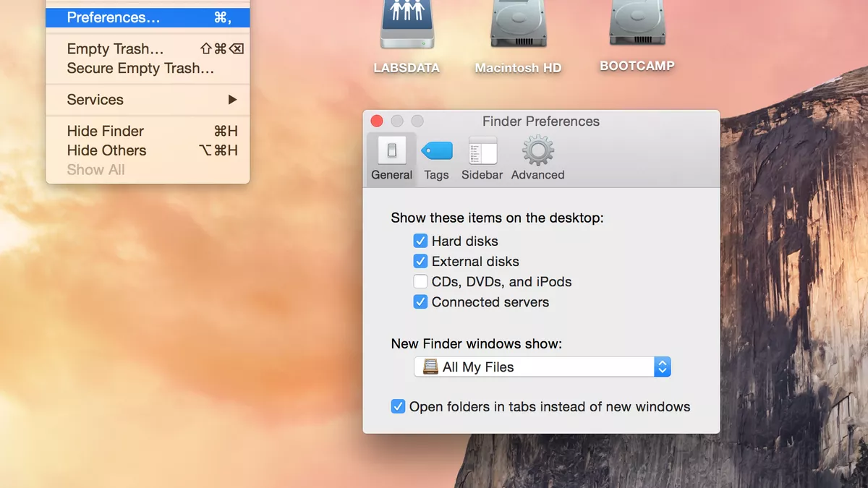Toggle Open folders in tabs checkbox

398,406
